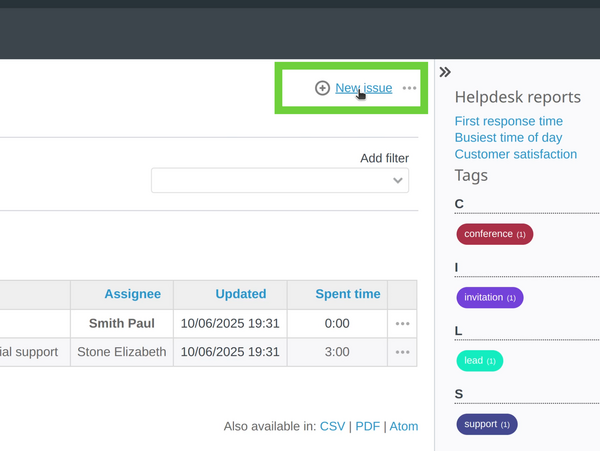The width and height of the screenshot is (600, 451).
Task: Open the Atom feed link
Action: tap(404, 426)
